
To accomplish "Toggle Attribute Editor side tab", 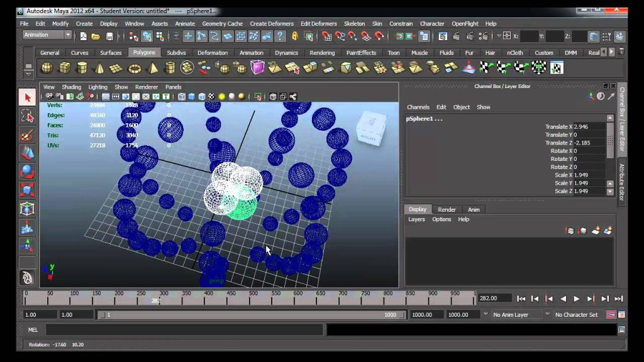I will (622, 182).
